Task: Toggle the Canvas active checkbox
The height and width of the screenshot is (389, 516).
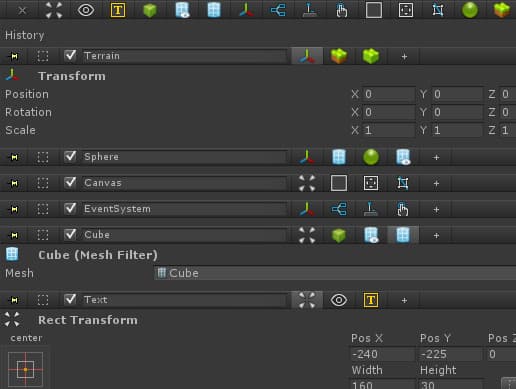Action: [x=70, y=182]
